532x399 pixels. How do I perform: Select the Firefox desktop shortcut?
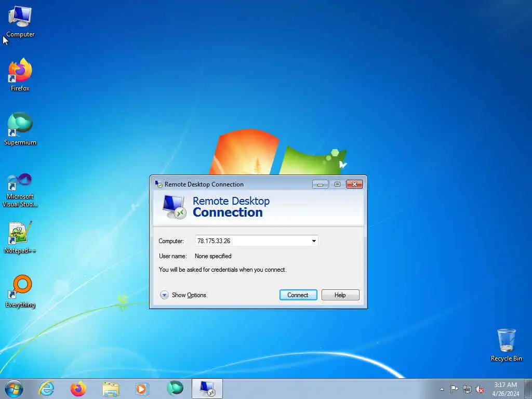pos(20,75)
